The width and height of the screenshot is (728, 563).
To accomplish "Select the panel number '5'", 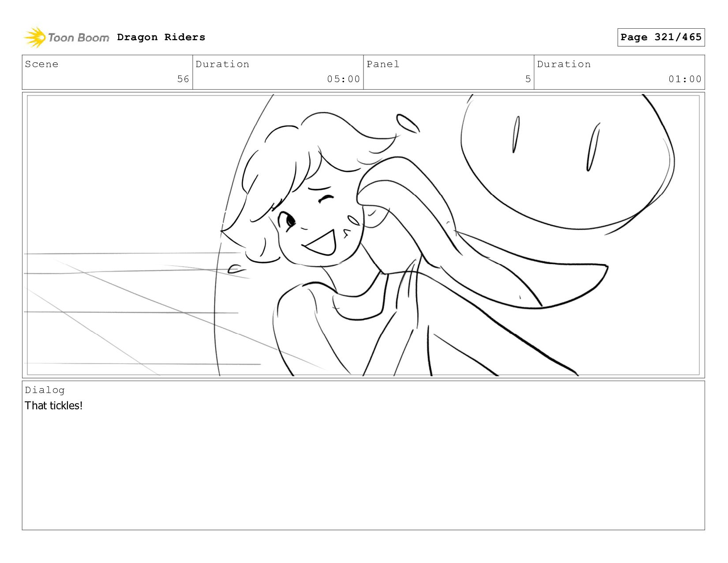I will [x=528, y=79].
